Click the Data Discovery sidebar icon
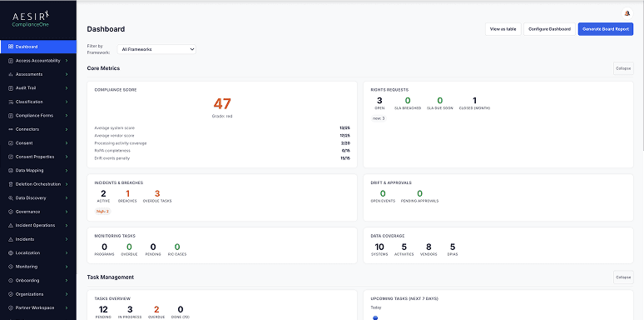This screenshot has width=644, height=320. [x=11, y=197]
